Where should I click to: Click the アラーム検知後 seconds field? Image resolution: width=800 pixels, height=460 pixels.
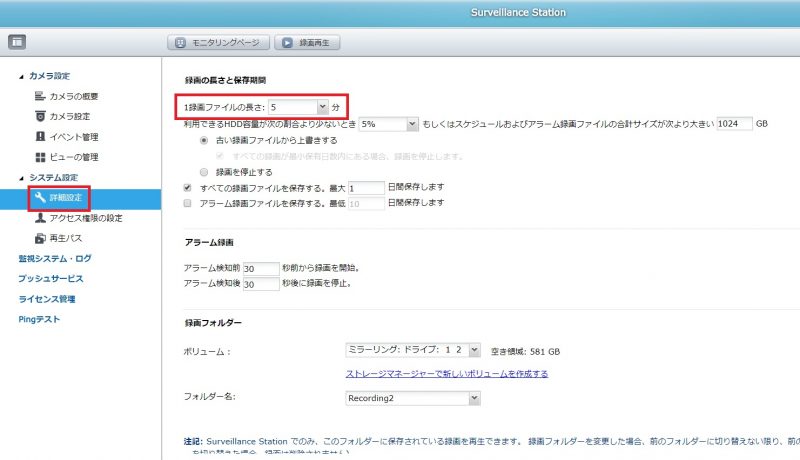click(261, 284)
